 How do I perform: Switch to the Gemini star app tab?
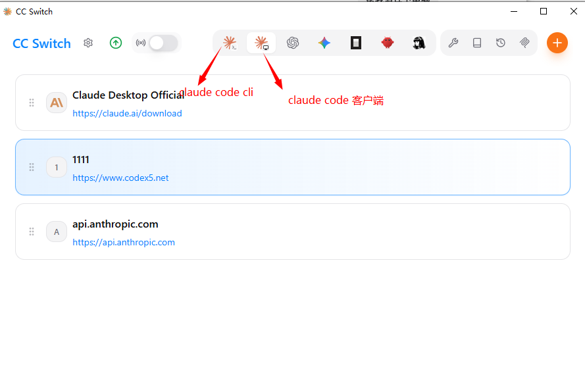pyautogui.click(x=324, y=43)
